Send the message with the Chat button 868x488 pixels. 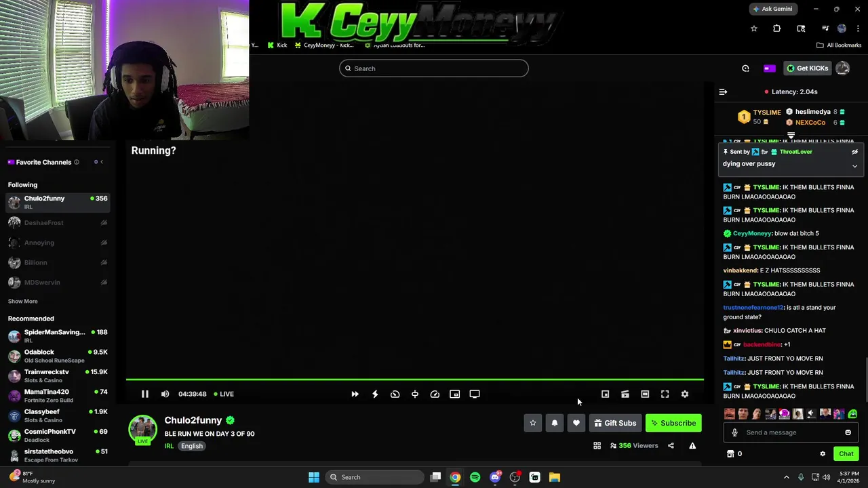tap(846, 454)
